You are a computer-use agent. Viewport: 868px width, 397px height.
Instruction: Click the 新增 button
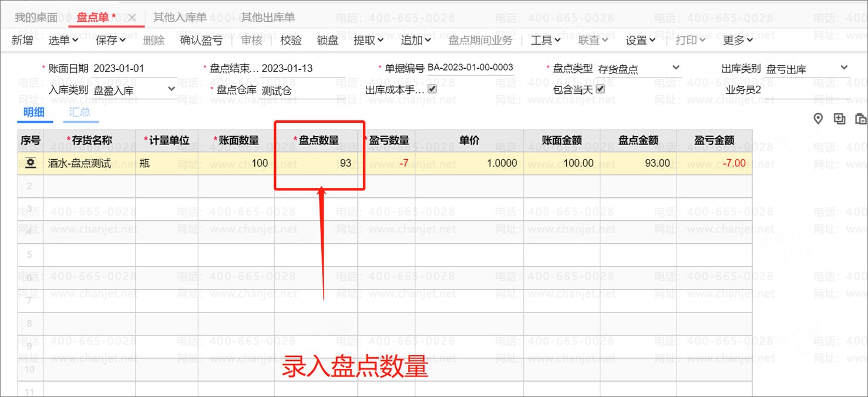click(x=22, y=40)
